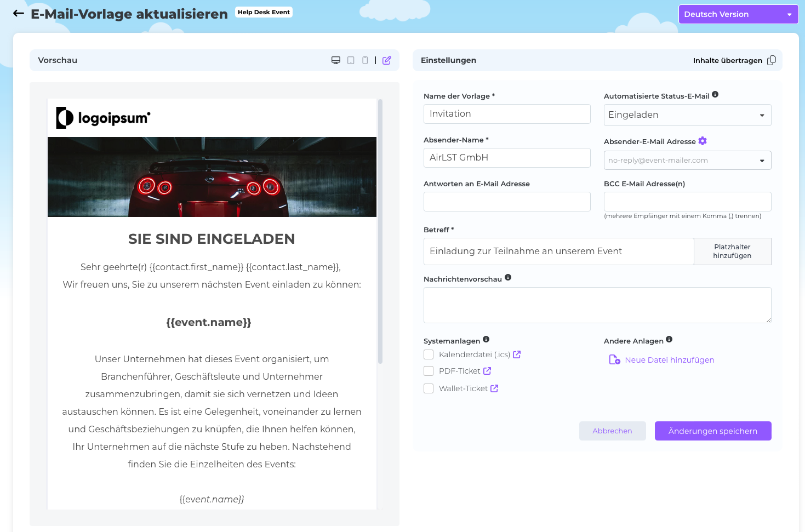Click Platzhalter hinzufügen button
Image resolution: width=805 pixels, height=532 pixels.
[x=732, y=251]
